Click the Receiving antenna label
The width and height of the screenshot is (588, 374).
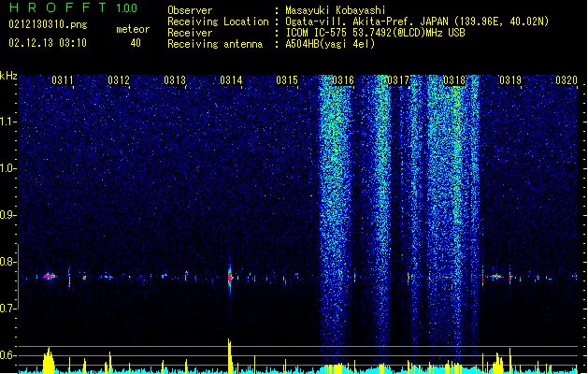coord(215,44)
